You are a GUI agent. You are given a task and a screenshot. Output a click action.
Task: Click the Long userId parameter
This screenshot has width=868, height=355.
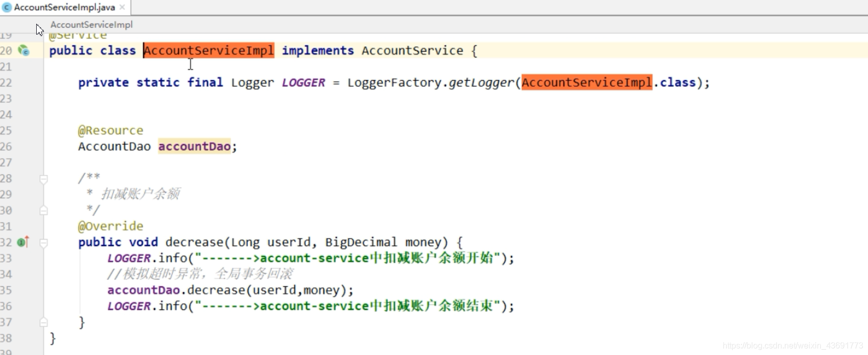(271, 242)
